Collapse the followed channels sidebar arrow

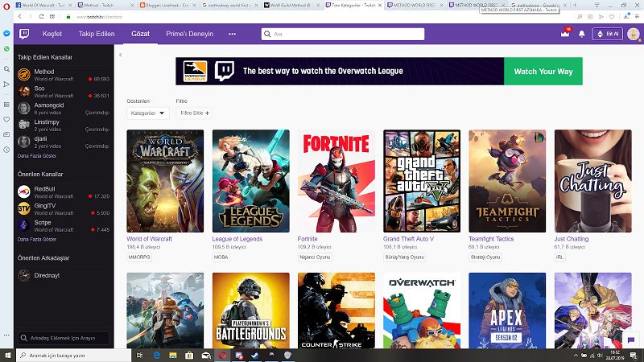click(120, 55)
